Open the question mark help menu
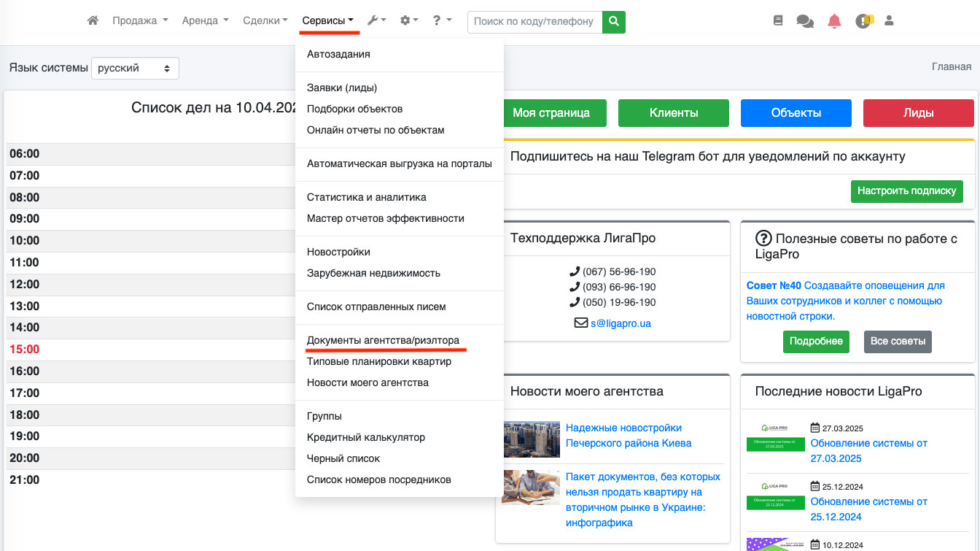This screenshot has width=980, height=551. click(442, 21)
